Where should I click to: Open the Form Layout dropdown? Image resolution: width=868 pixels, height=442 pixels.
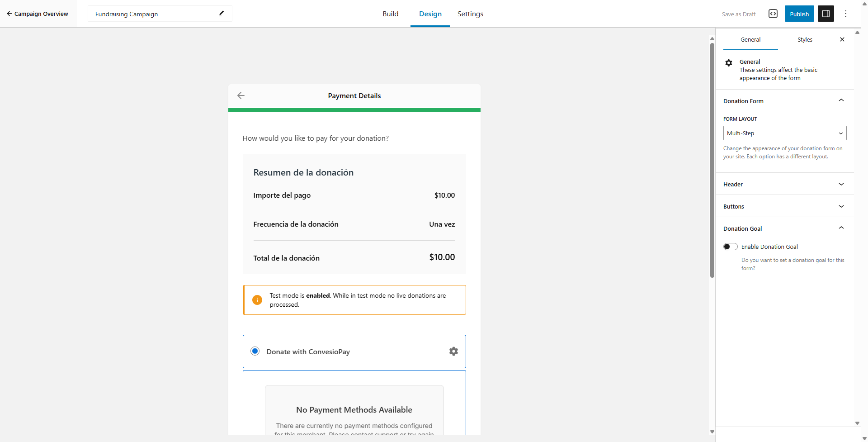pos(784,133)
